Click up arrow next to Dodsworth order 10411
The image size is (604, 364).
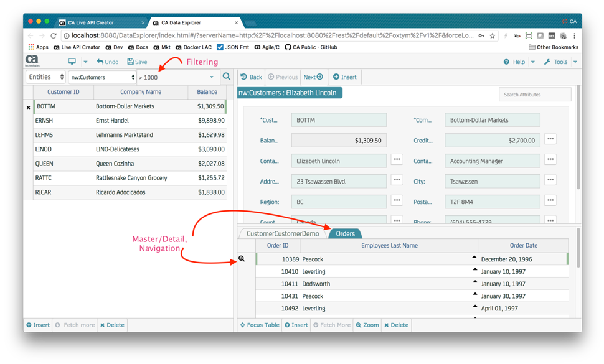click(x=474, y=282)
